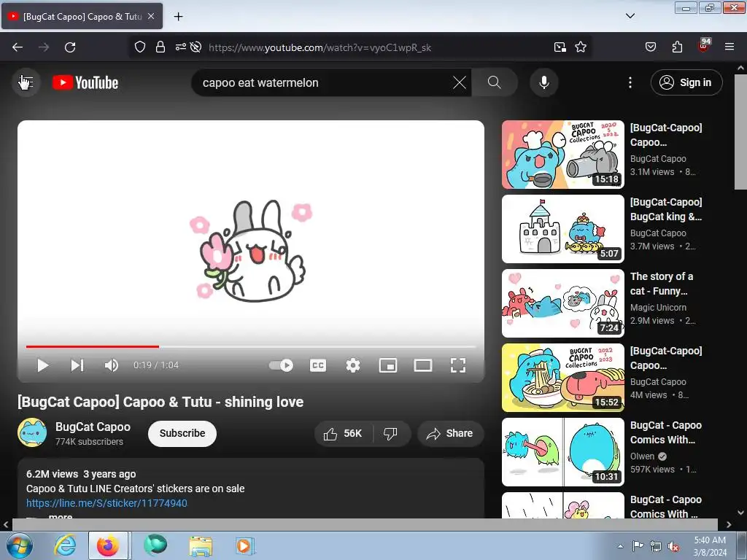This screenshot has height=560, width=747.
Task: Open the YouTube guide hamburger menu
Action: pos(26,82)
